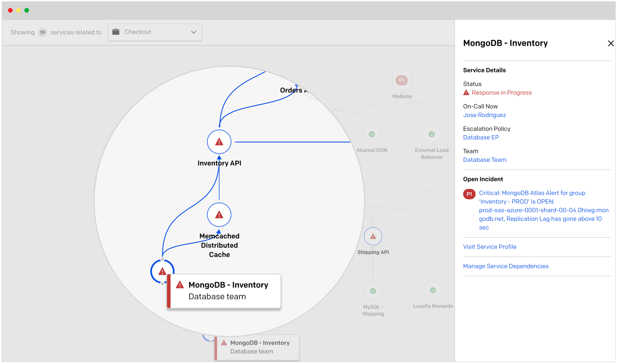Click the MongoDB - Inventory node icon
618x364 pixels.
click(162, 271)
